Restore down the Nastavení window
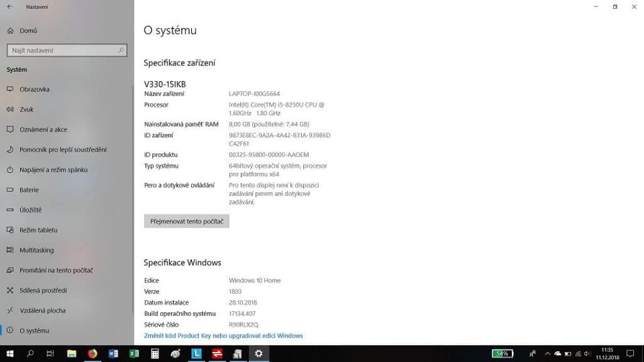 tap(615, 6)
